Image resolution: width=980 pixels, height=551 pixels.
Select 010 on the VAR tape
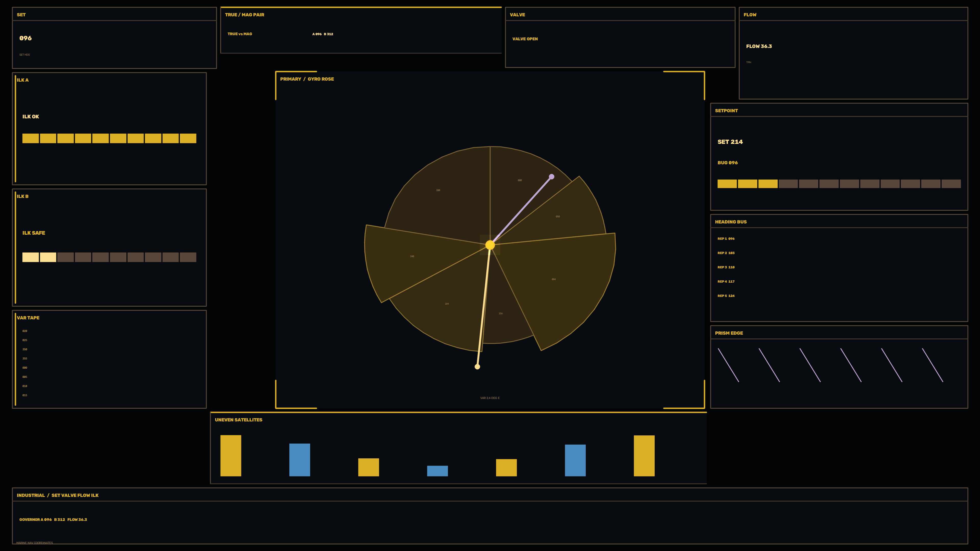click(25, 386)
